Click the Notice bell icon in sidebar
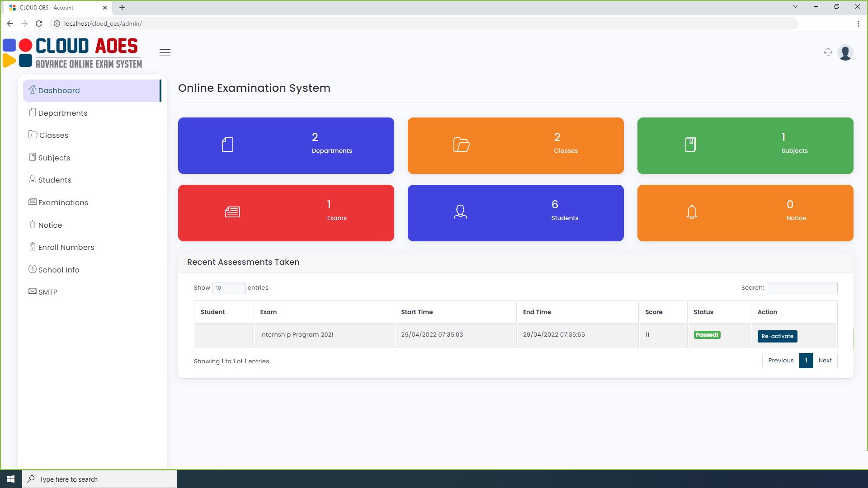Viewport: 868px width, 488px height. [x=32, y=225]
